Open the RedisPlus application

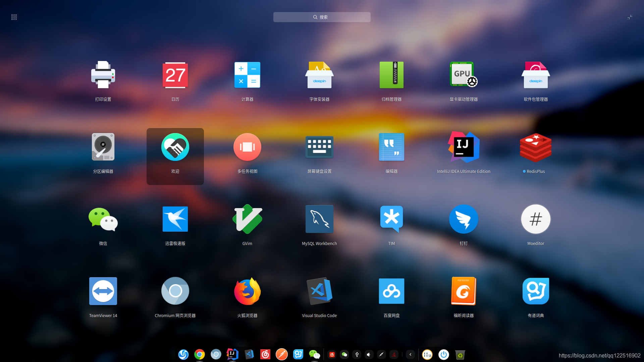536,147
